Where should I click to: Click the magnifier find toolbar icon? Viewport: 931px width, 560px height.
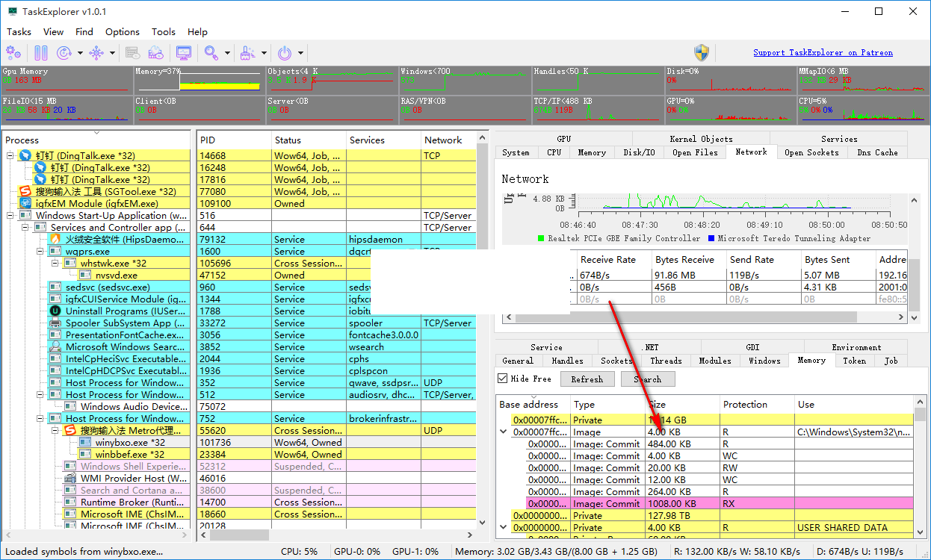point(211,53)
